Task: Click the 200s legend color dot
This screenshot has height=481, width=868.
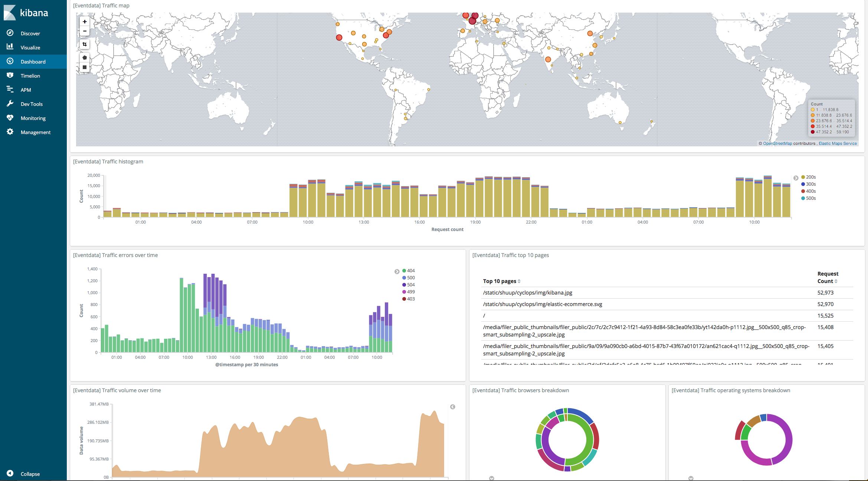Action: click(803, 177)
